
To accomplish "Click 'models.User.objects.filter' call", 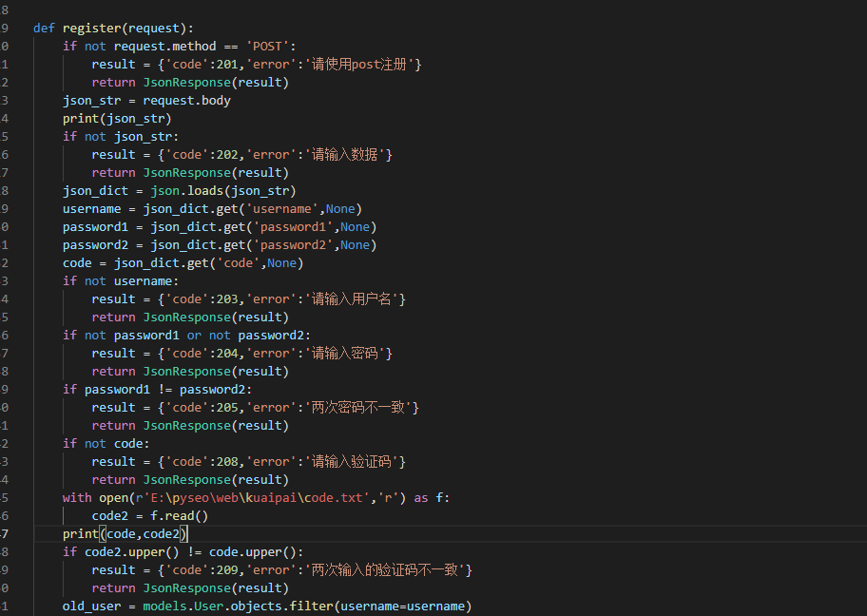I will (238, 606).
